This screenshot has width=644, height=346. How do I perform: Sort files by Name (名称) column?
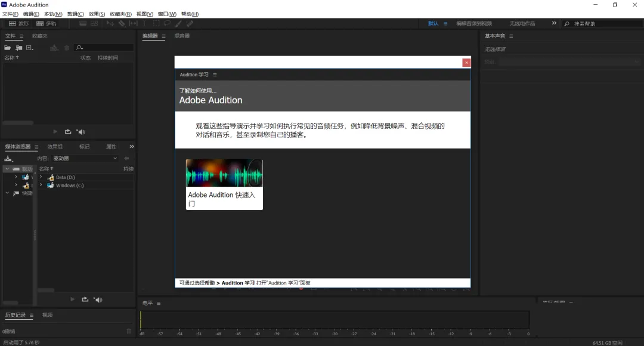(11, 57)
